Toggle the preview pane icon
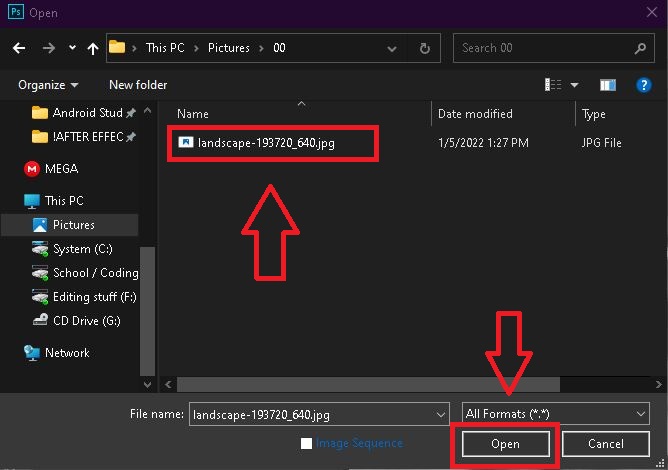 (x=606, y=85)
